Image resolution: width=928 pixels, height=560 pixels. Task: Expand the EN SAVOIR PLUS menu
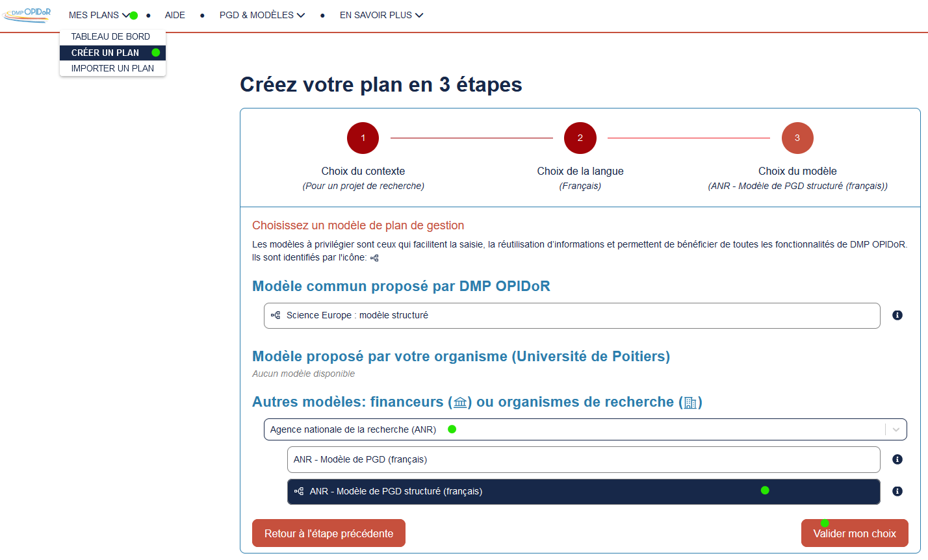pyautogui.click(x=381, y=15)
